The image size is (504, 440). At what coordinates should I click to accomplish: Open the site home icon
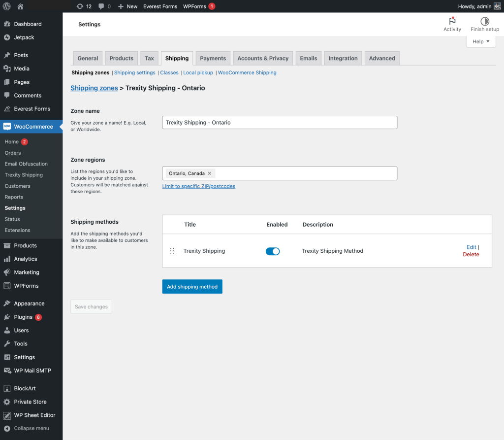[x=20, y=6]
